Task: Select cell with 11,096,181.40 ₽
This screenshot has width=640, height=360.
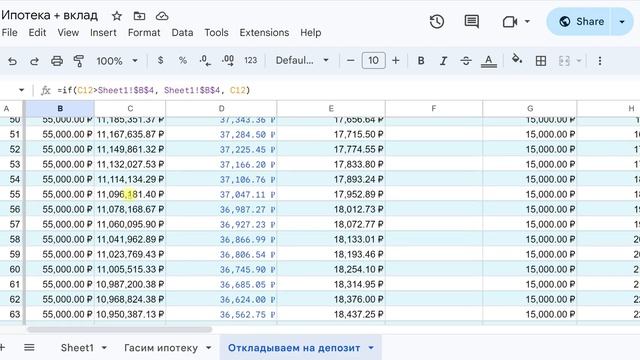Action: pyautogui.click(x=130, y=194)
